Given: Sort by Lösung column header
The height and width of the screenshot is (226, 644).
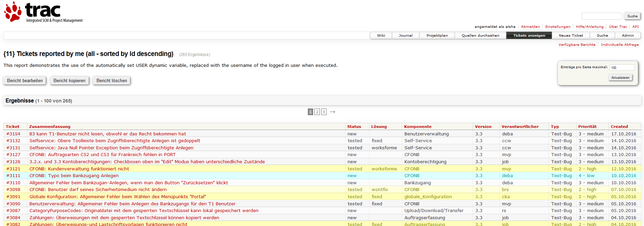Looking at the screenshot, I should [x=379, y=127].
